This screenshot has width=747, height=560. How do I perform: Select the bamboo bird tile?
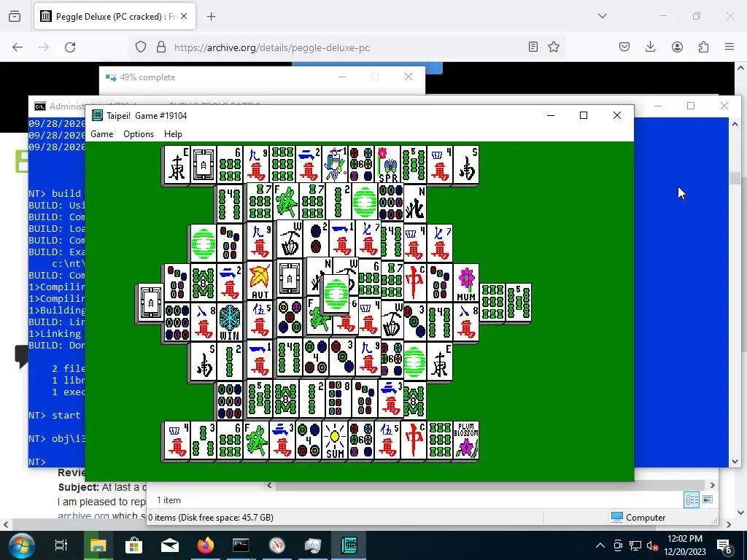335,164
